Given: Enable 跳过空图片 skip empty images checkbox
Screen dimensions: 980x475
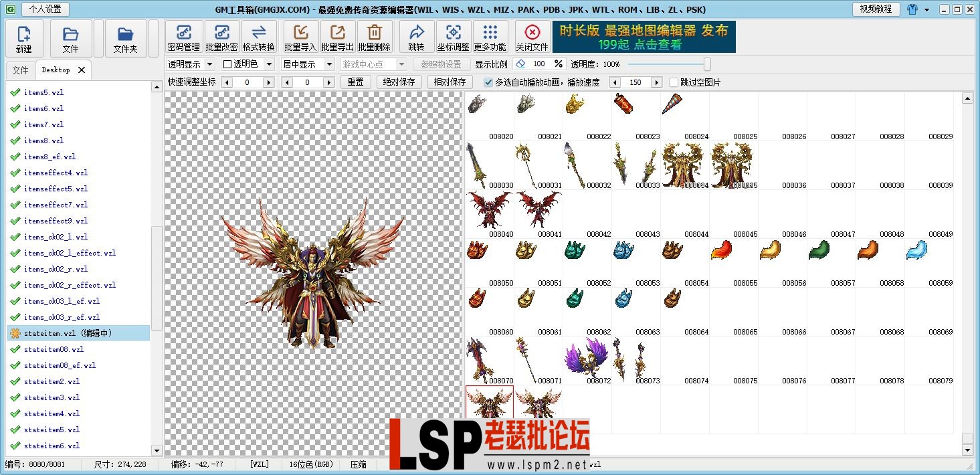Looking at the screenshot, I should pos(674,82).
